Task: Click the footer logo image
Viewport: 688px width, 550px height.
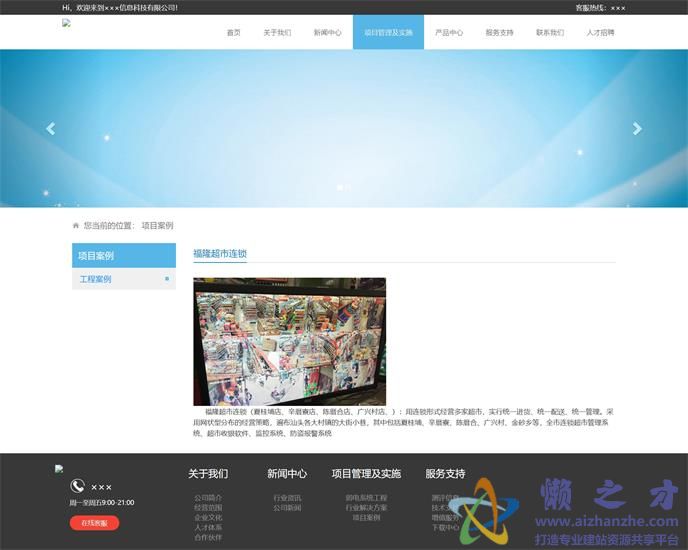Action: (x=59, y=468)
